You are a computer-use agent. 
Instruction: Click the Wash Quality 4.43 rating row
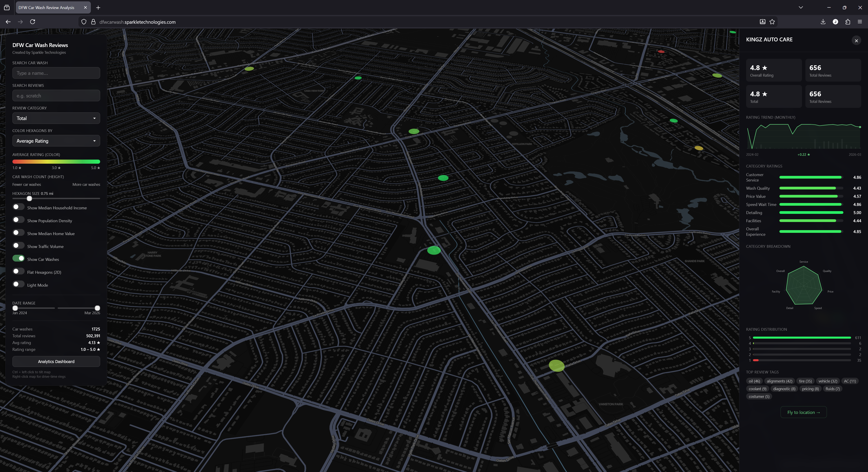tap(804, 188)
